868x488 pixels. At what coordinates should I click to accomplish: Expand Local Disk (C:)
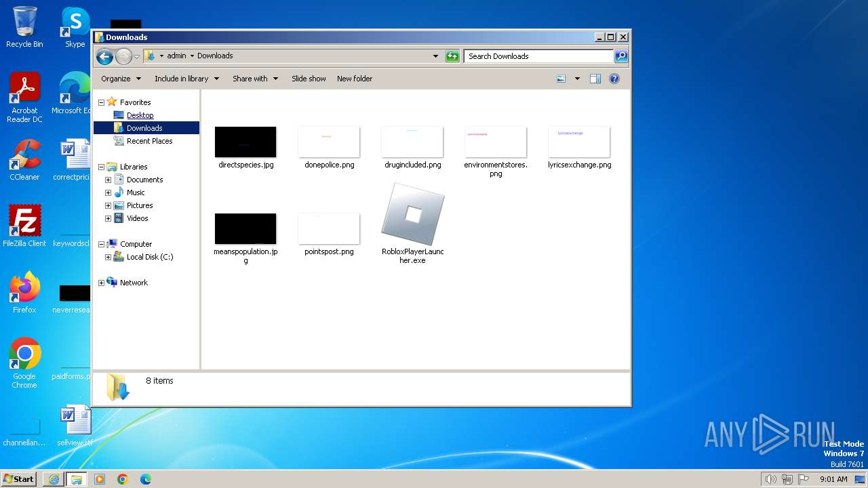[108, 257]
